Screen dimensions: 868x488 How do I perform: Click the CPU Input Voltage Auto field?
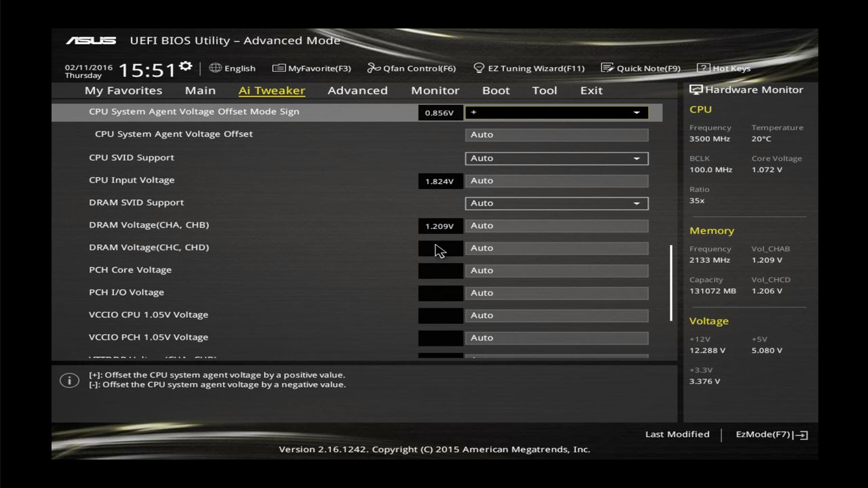[x=557, y=180]
